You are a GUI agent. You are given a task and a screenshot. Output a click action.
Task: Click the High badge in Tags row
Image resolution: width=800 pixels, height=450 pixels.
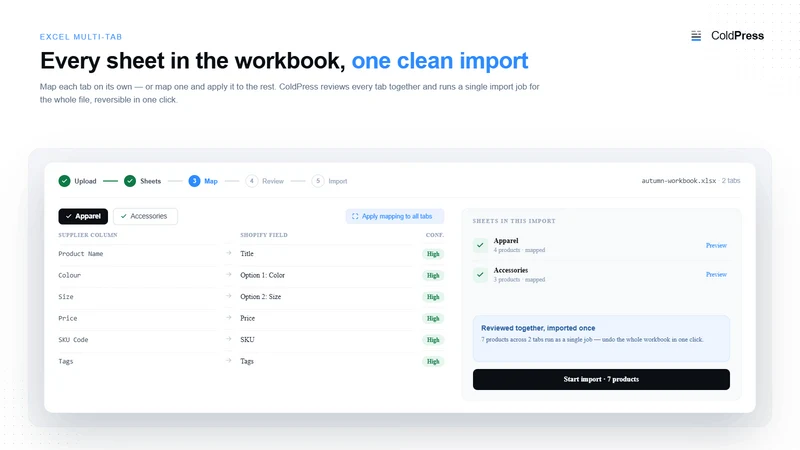(x=433, y=361)
